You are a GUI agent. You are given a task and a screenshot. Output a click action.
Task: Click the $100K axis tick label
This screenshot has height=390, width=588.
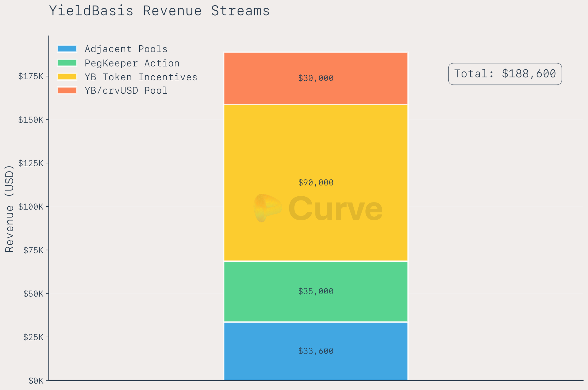point(31,207)
